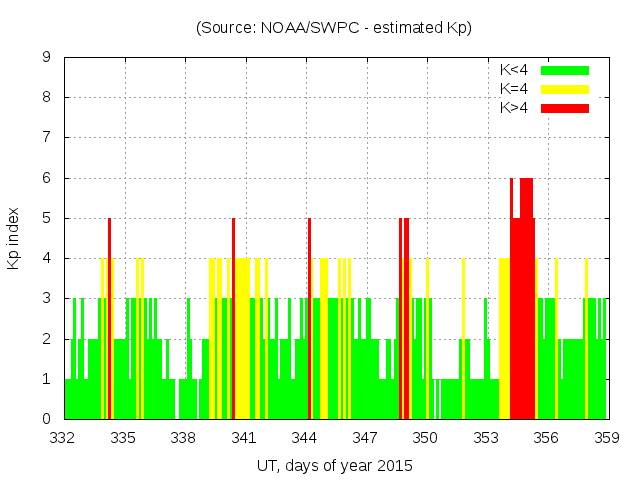640x480 pixels.
Task: Click the thin red bar just after day 344
Action: (x=310, y=320)
